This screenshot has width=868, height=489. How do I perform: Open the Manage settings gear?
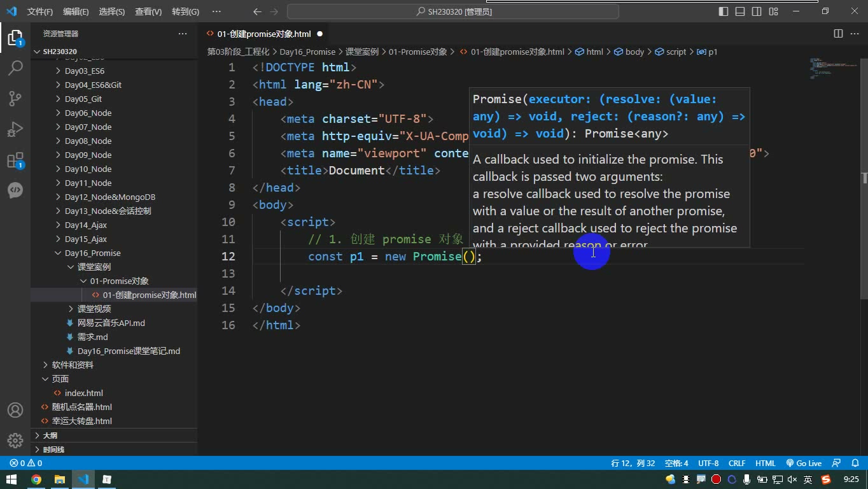click(15, 440)
